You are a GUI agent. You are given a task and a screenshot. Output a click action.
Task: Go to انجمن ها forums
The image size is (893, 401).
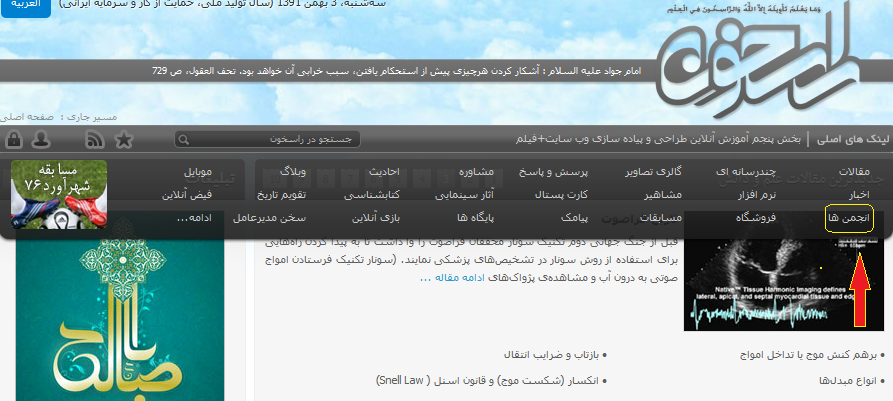[849, 219]
